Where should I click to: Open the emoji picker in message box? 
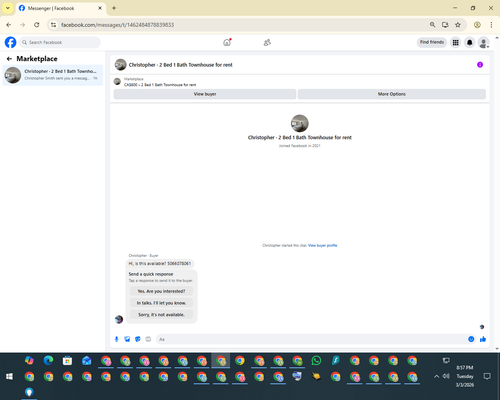point(471,339)
